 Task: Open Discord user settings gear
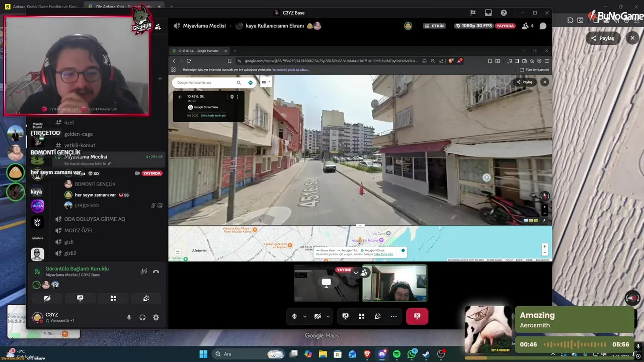pos(156,317)
